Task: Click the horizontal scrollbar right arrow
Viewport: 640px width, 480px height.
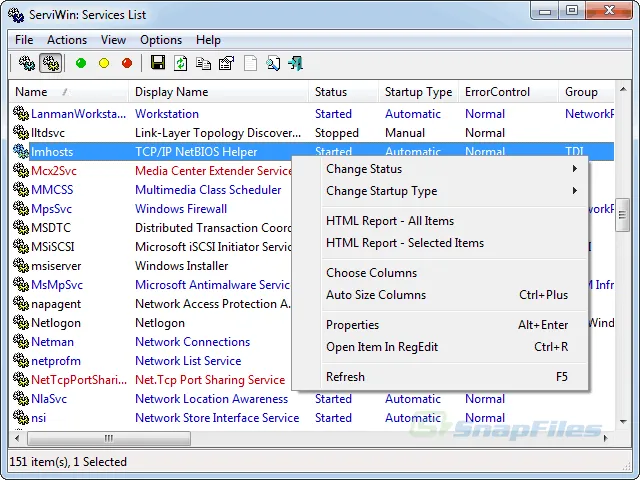Action: [606, 438]
